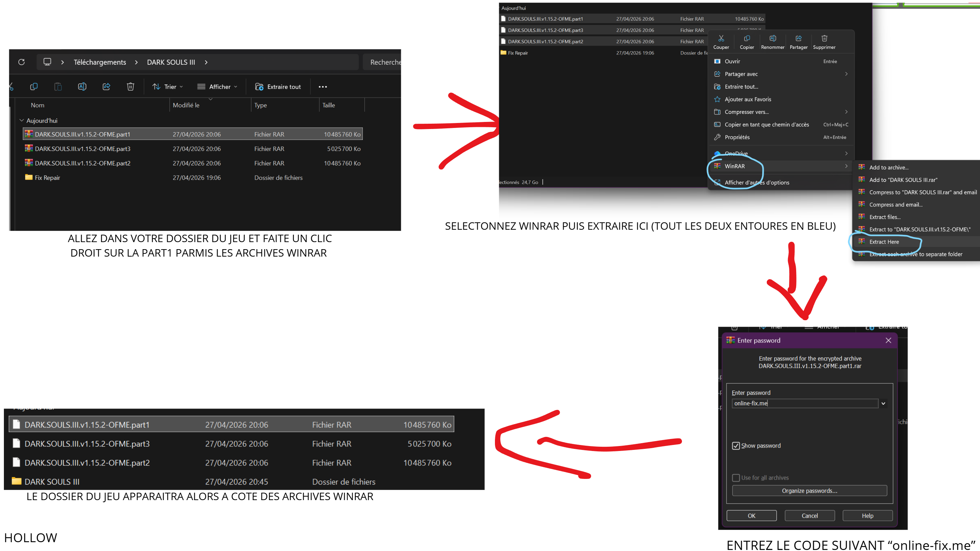Expand Partager avec submenu arrow

[846, 74]
